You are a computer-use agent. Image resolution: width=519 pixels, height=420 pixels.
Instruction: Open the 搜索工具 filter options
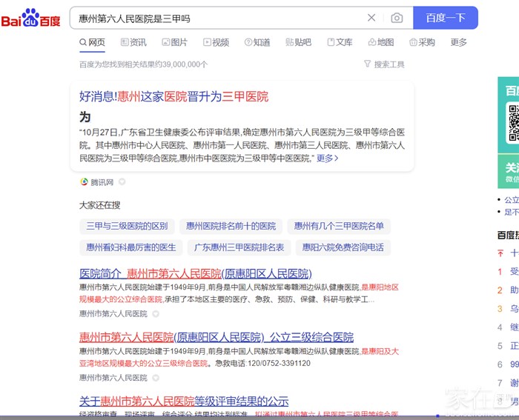[x=384, y=64]
